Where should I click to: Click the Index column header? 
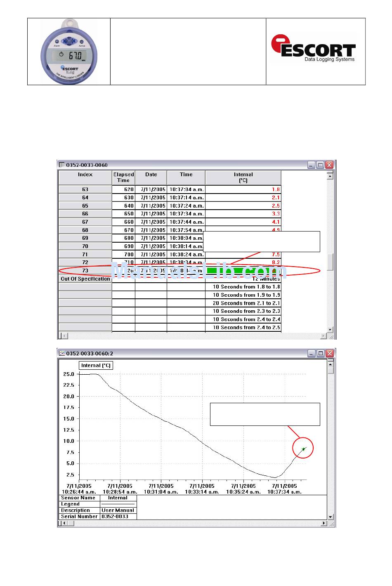click(x=85, y=177)
